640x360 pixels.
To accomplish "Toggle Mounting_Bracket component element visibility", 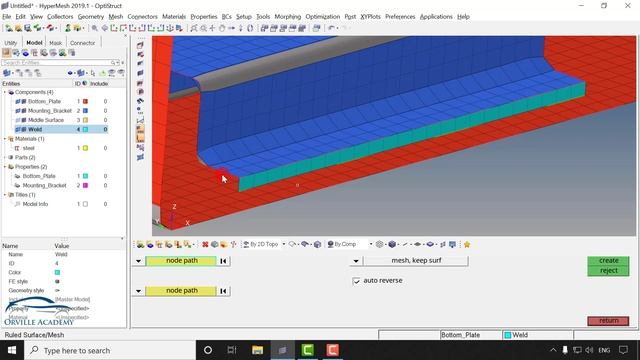I will click(24, 111).
